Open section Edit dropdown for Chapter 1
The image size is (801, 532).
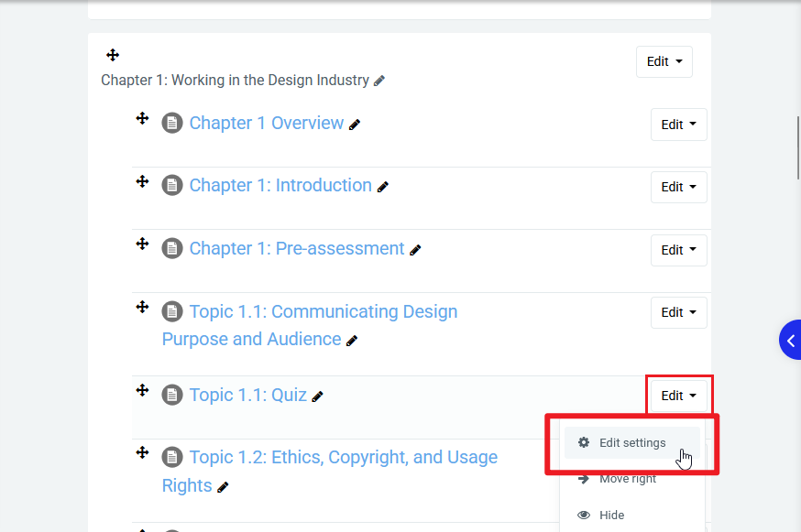tap(664, 61)
